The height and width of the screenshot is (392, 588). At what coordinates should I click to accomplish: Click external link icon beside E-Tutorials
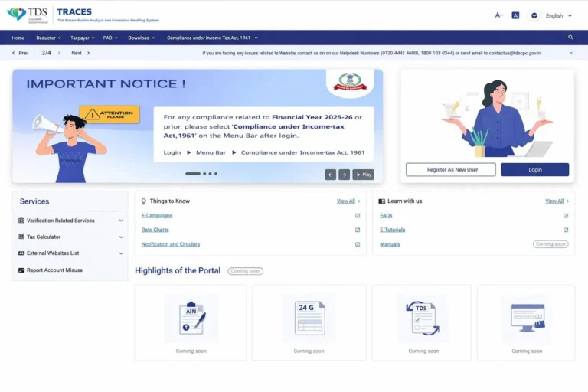(x=566, y=230)
